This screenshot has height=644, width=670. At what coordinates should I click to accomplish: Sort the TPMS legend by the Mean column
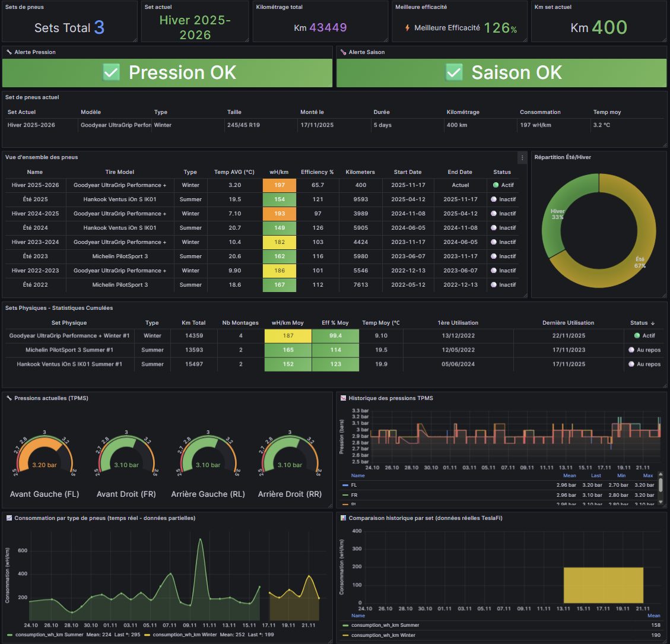[569, 475]
